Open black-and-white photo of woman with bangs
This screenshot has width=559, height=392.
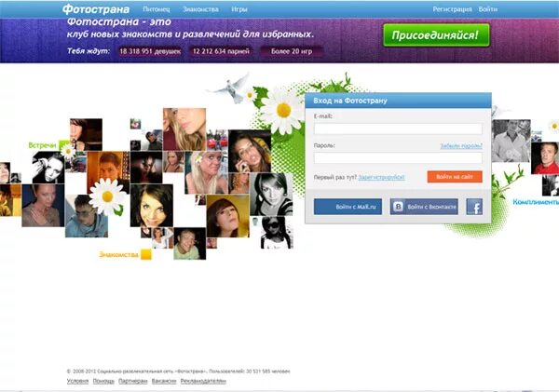(x=271, y=195)
